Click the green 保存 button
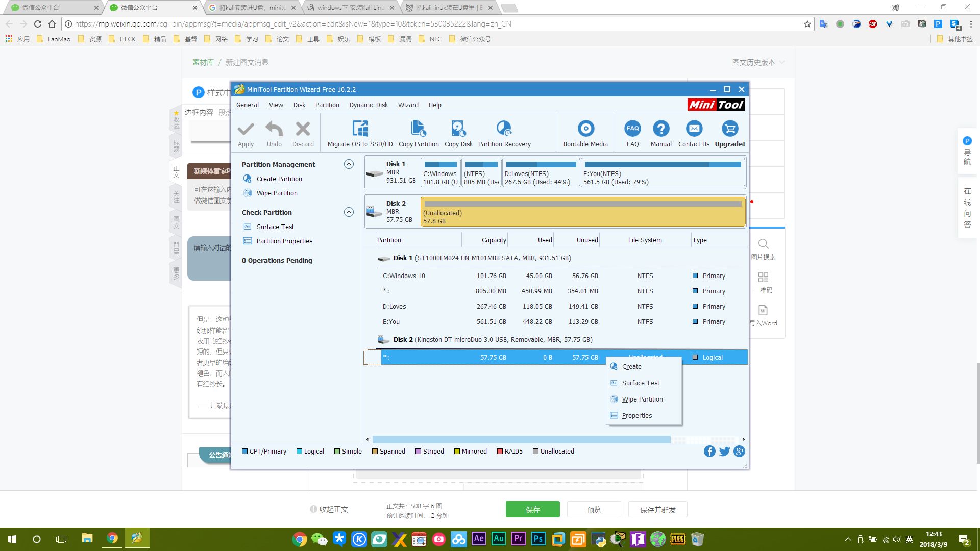 [x=532, y=509]
